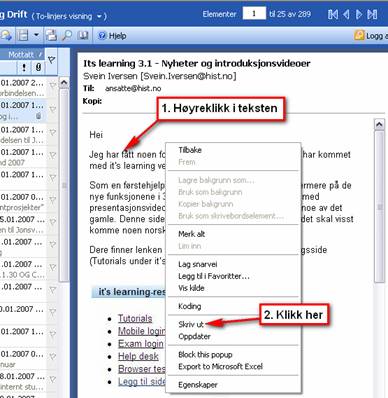Toggle flag on the selected 'og i...' row
The height and width of the screenshot is (398, 388).
coord(52,109)
